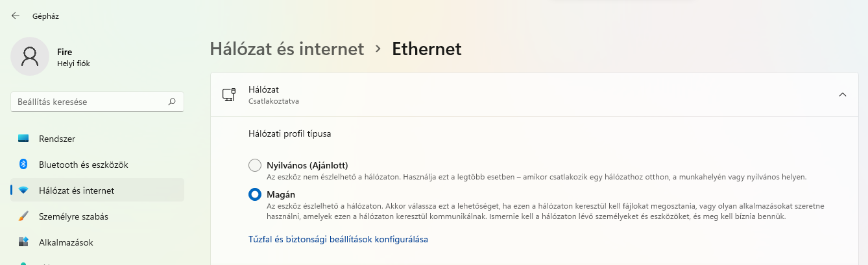Click the network Wi-Fi icon in sidebar
Viewport: 868px width, 265px height.
click(x=23, y=190)
